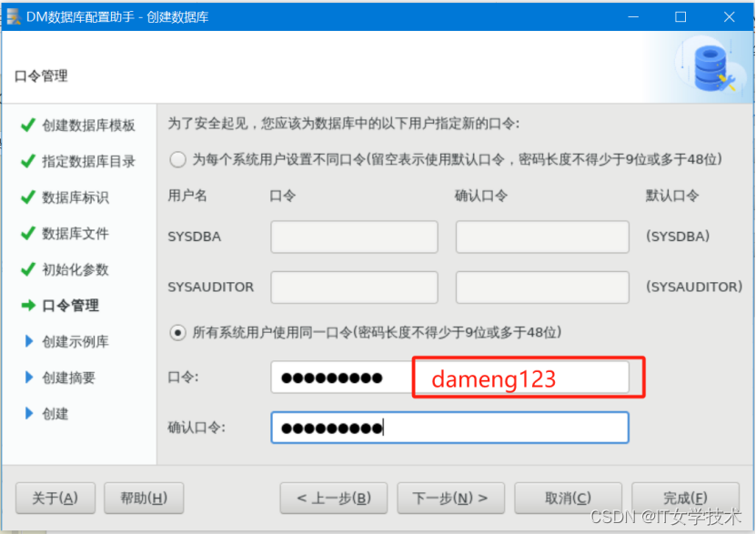
Task: Click the 下一步(N) button
Action: click(x=450, y=498)
